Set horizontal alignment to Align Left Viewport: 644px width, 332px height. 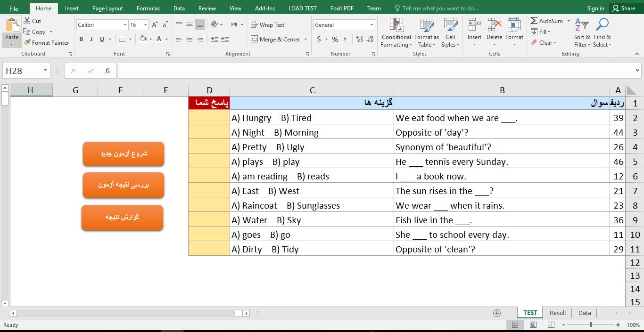179,39
